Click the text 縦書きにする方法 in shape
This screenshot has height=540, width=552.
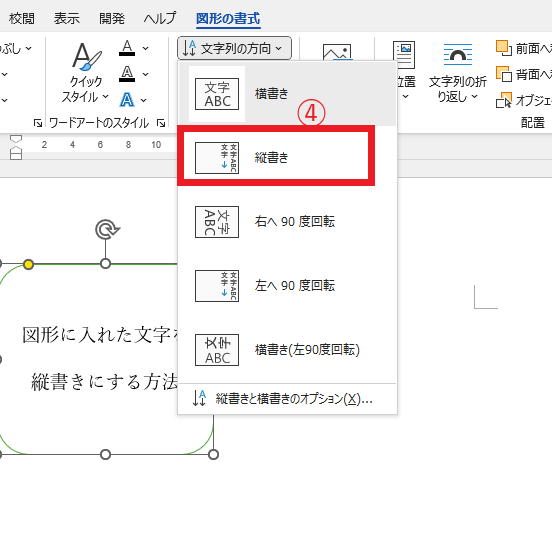point(105,382)
